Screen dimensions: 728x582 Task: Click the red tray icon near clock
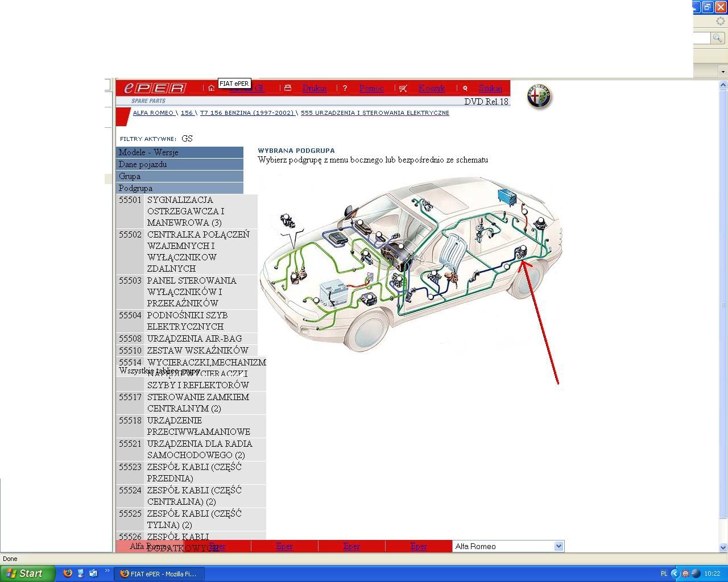(685, 573)
